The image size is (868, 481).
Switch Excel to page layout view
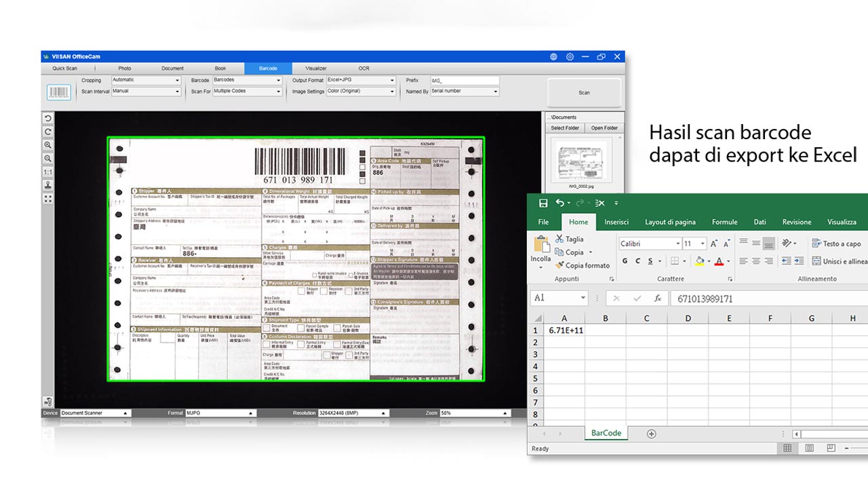click(809, 448)
